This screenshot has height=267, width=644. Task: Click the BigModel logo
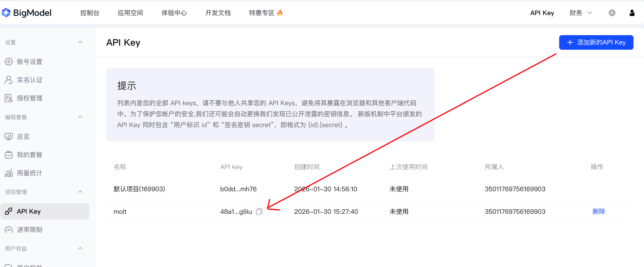coord(26,13)
